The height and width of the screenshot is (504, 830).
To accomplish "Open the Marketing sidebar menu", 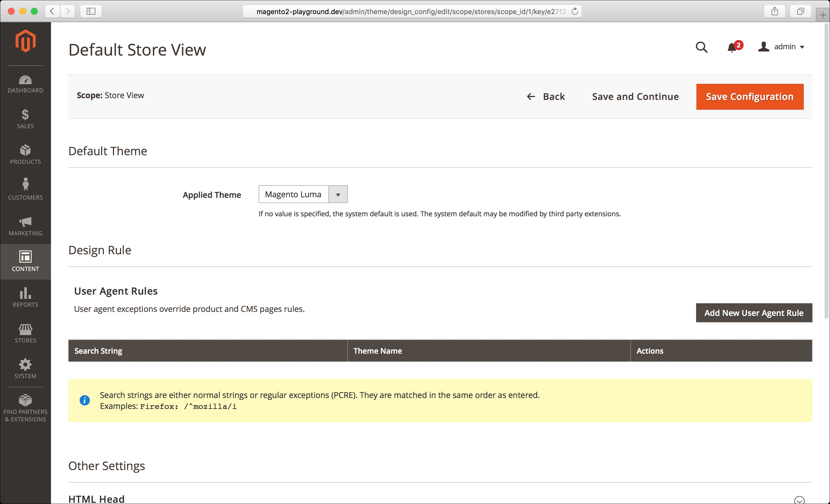I will (x=25, y=226).
